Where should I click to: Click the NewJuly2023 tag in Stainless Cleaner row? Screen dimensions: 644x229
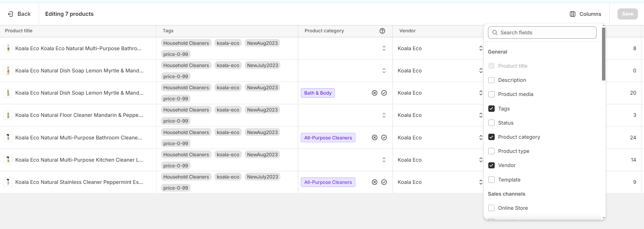pos(263,177)
